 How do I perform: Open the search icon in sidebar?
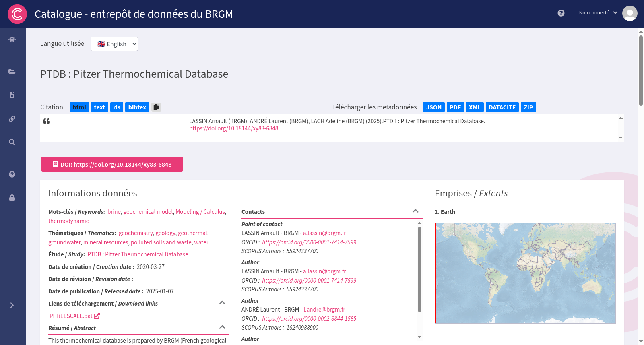point(12,142)
